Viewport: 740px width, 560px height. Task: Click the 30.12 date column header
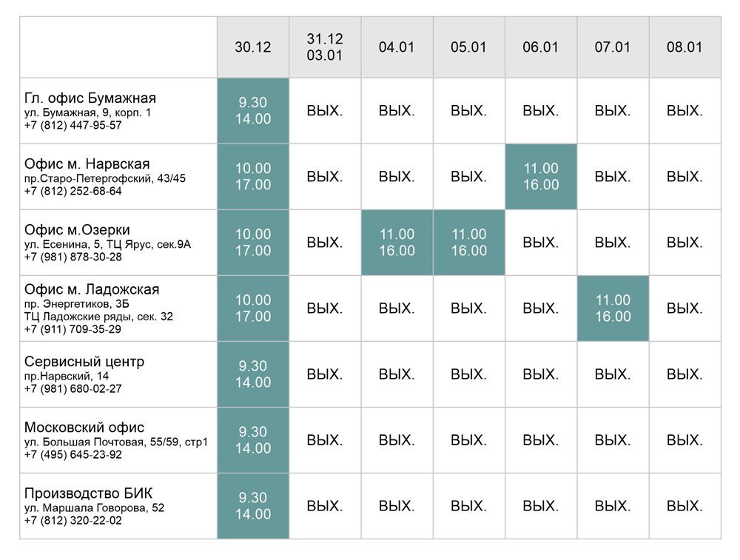click(253, 47)
